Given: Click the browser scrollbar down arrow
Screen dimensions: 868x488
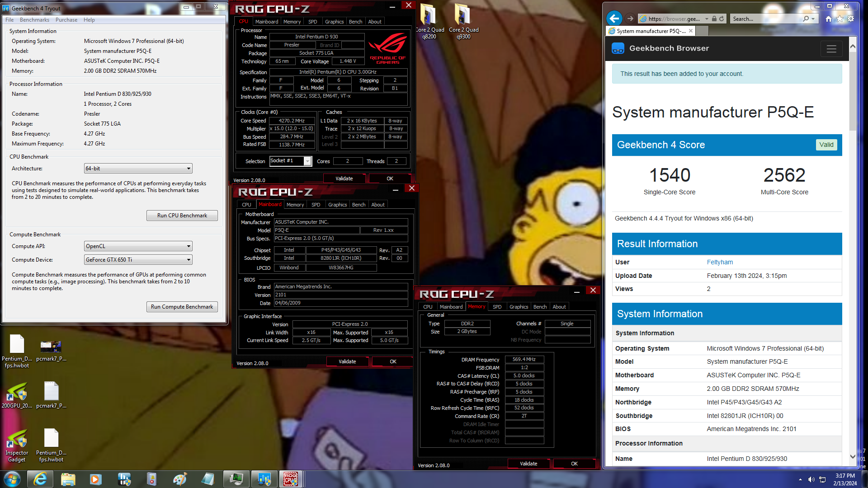Looking at the screenshot, I should pyautogui.click(x=853, y=456).
